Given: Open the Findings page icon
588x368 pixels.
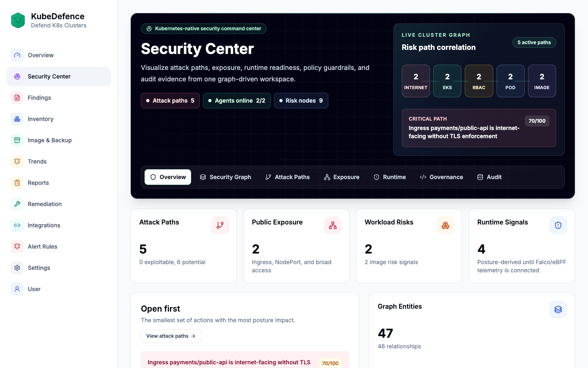Looking at the screenshot, I should pyautogui.click(x=17, y=98).
